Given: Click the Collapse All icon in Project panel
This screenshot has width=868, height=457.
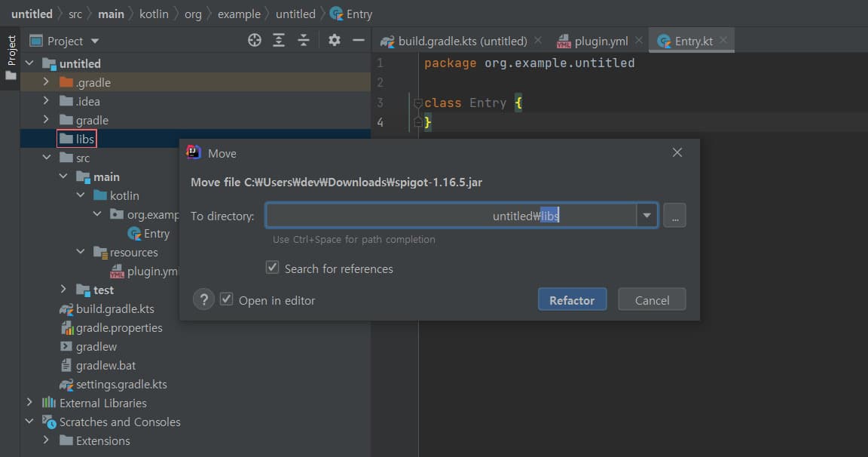Looking at the screenshot, I should tap(303, 41).
